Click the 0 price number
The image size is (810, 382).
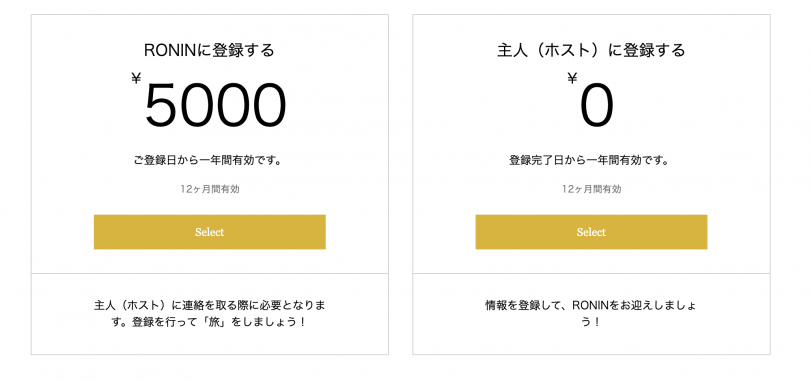coord(597,106)
